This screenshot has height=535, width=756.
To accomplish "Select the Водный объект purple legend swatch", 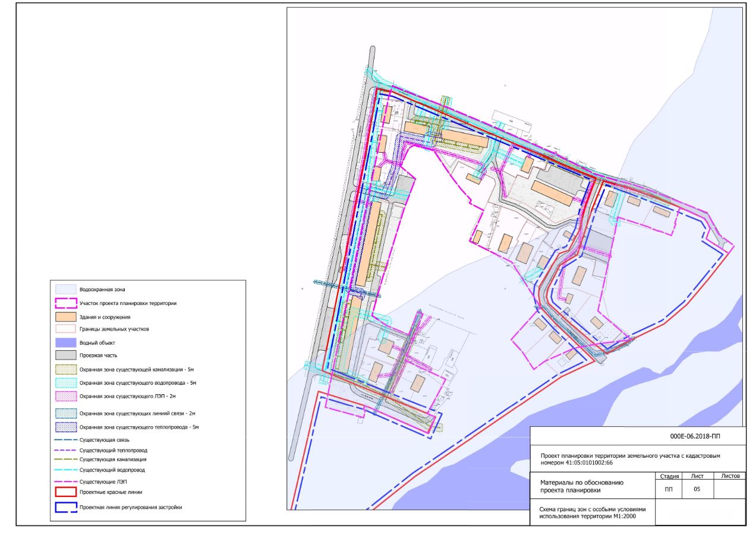I will pyautogui.click(x=65, y=343).
